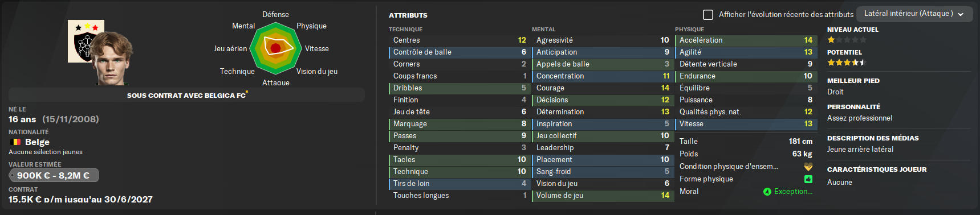
Task: Enable Afficher l'évolution récente des attributs checkbox
Action: point(708,14)
